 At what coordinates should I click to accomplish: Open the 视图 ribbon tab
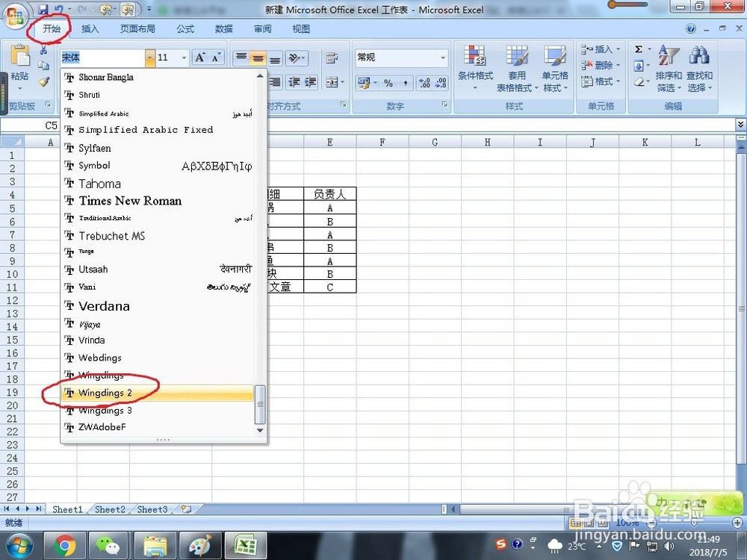click(x=301, y=29)
